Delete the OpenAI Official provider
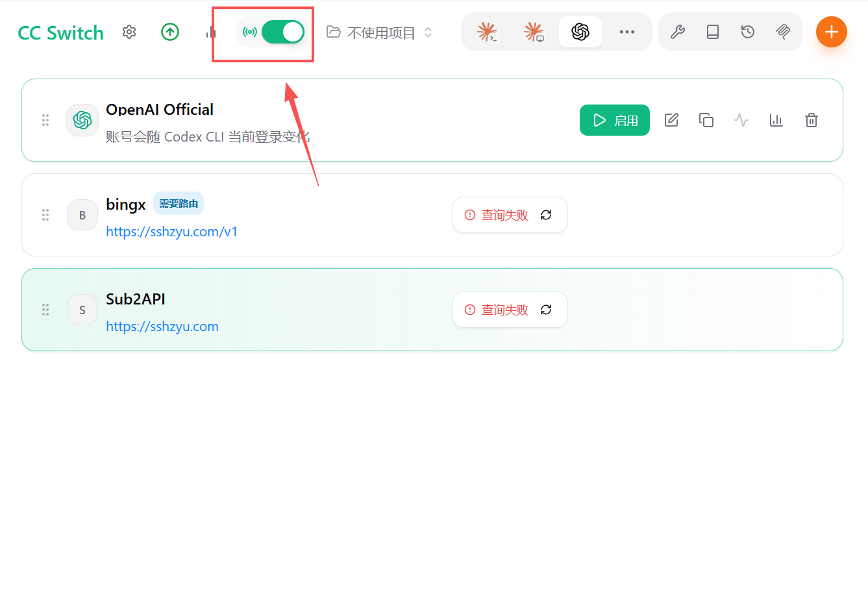Screen dimensions: 868x594 (x=812, y=120)
